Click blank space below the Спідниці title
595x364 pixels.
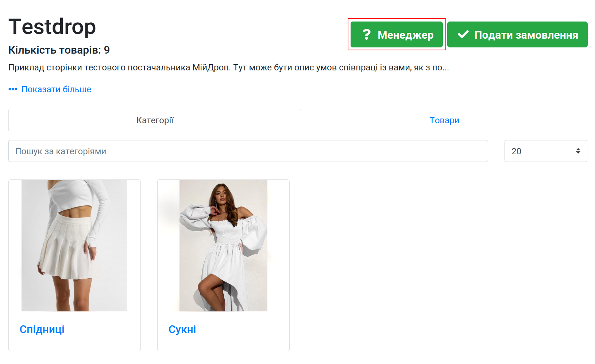[x=74, y=344]
